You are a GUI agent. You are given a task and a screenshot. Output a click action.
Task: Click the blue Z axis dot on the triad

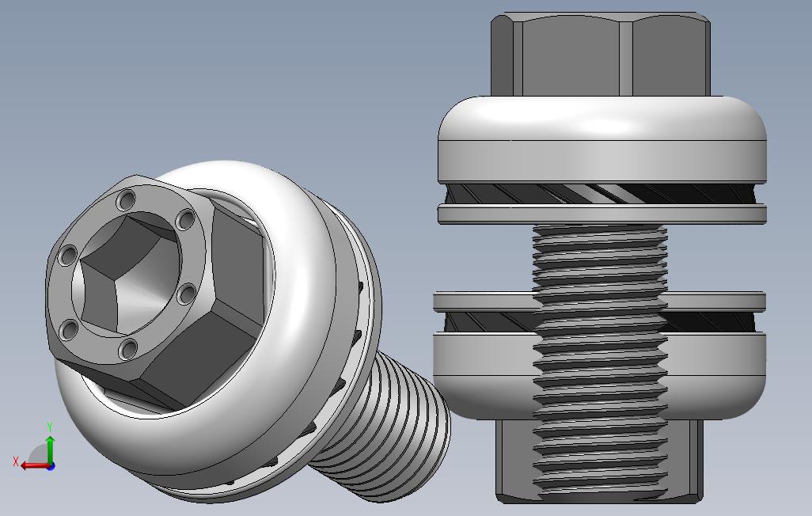click(51, 467)
